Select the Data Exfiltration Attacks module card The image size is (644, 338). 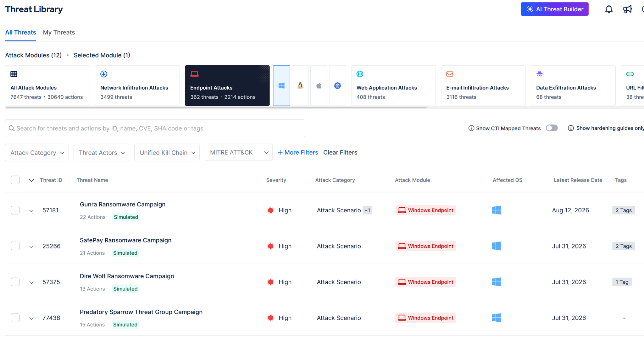coord(573,85)
